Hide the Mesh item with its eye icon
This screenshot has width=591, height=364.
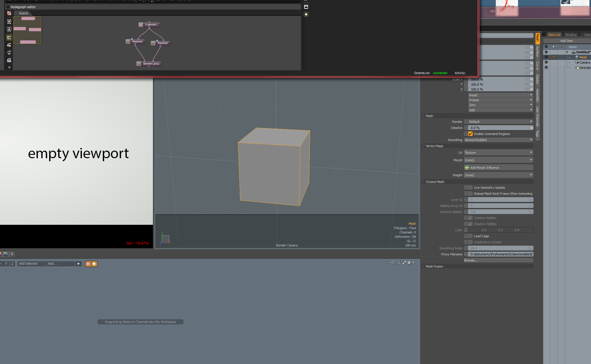point(546,57)
